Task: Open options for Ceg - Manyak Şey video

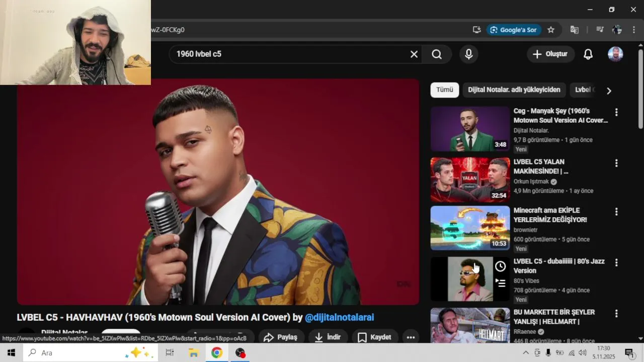Action: [616, 112]
